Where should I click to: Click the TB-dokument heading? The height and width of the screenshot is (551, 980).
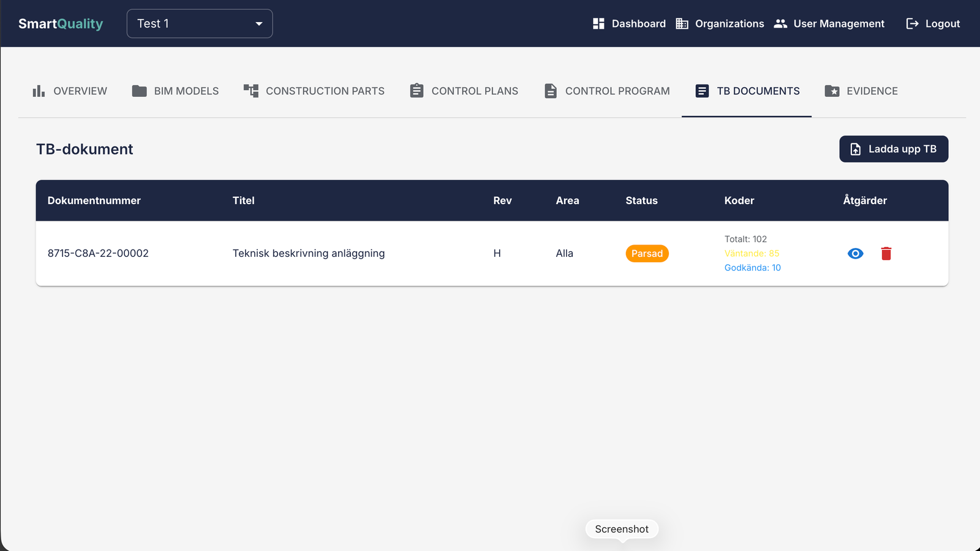[x=85, y=149]
